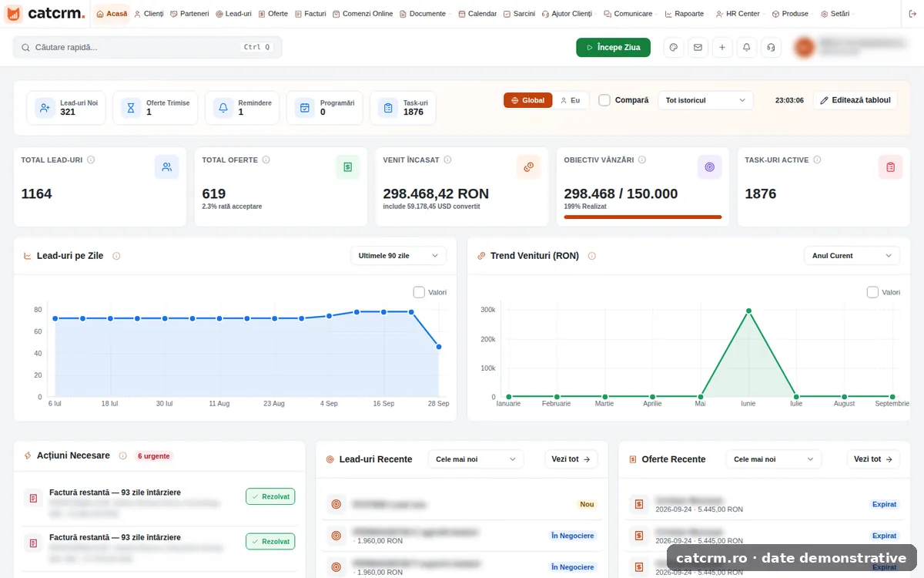Focus the Căutare rapidă search field
The image size is (924, 578).
click(x=147, y=47)
